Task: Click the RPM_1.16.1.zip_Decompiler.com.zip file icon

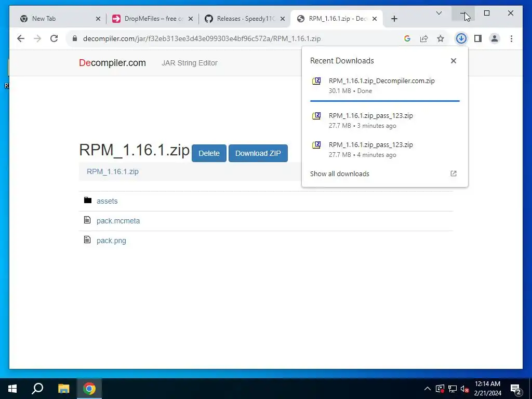Action: [x=316, y=81]
